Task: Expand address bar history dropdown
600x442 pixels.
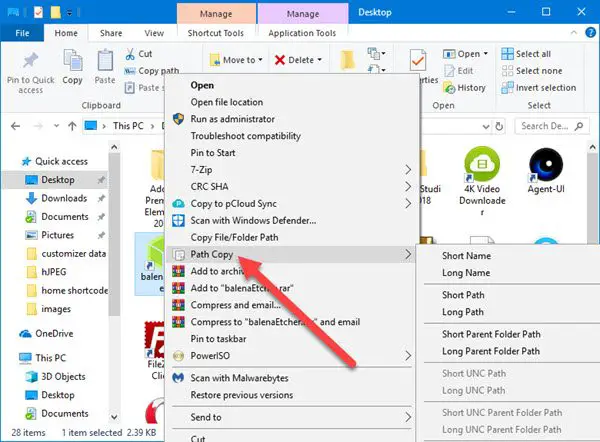Action: tap(486, 126)
